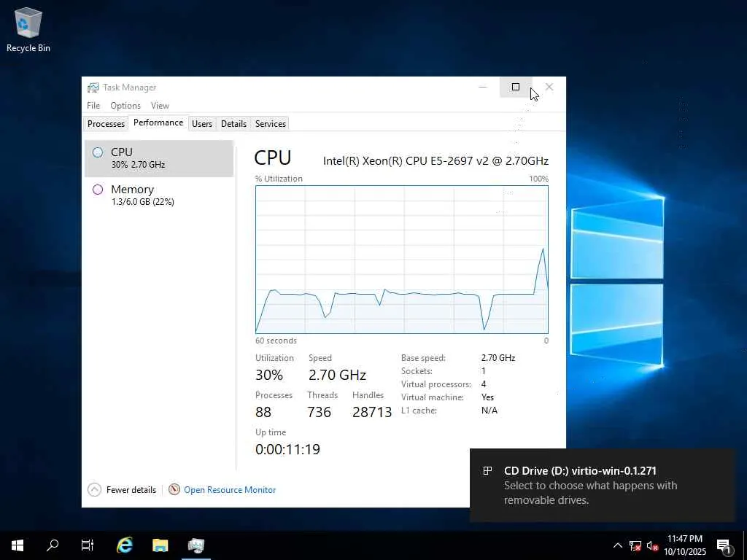Click the Show desktop sliver on the taskbar
747x560 pixels.
pos(745,545)
